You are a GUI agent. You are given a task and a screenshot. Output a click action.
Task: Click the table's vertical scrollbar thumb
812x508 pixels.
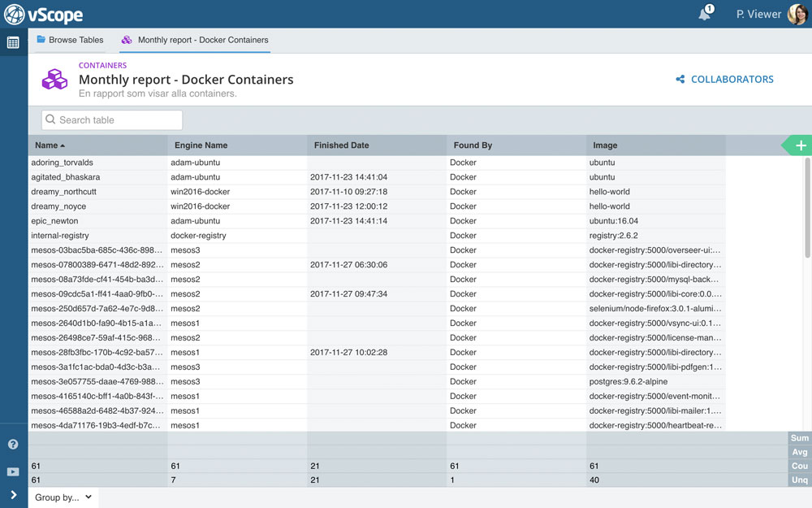pos(808,207)
